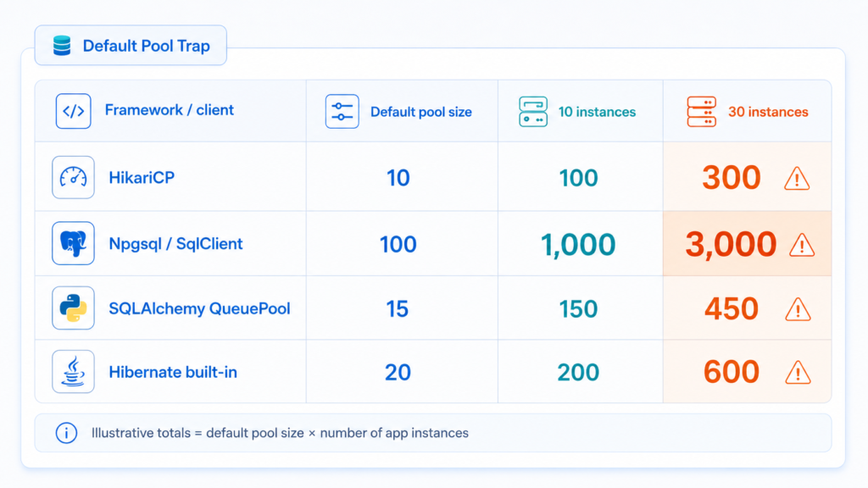Select the Npgsql / SqlClient row label
This screenshot has height=488, width=868.
click(175, 244)
